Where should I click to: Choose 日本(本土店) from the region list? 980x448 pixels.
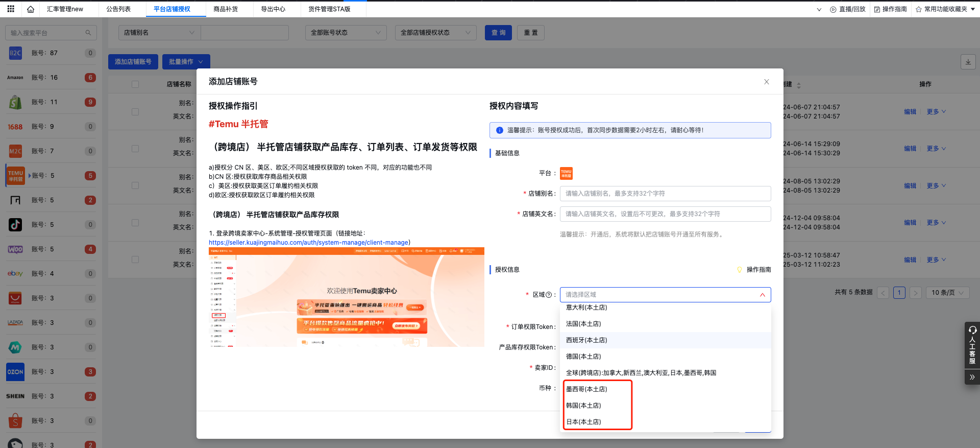pos(666,422)
